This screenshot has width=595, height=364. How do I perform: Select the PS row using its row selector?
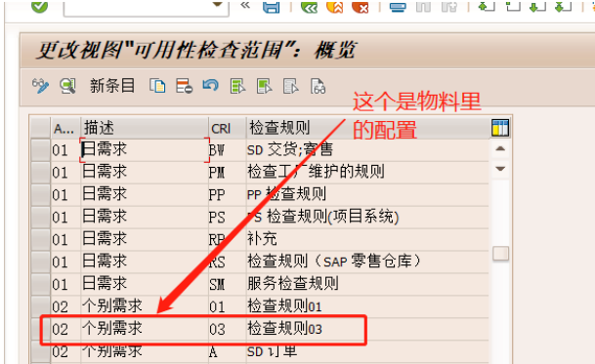pos(40,218)
